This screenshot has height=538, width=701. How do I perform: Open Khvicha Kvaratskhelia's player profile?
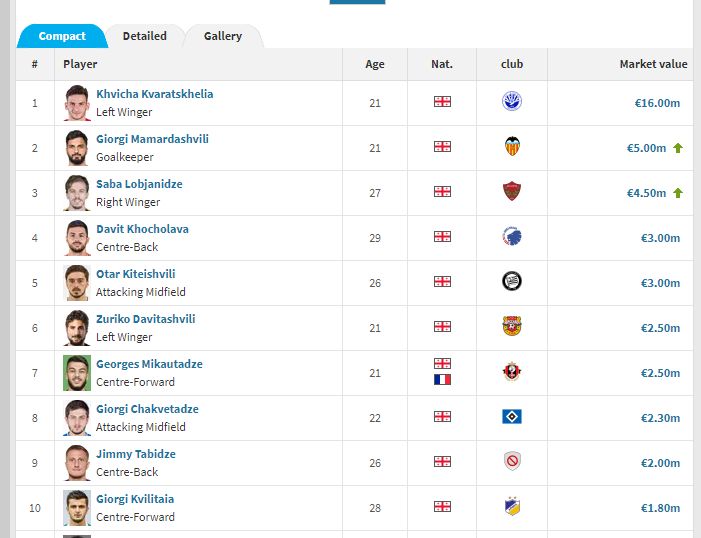pyautogui.click(x=154, y=94)
